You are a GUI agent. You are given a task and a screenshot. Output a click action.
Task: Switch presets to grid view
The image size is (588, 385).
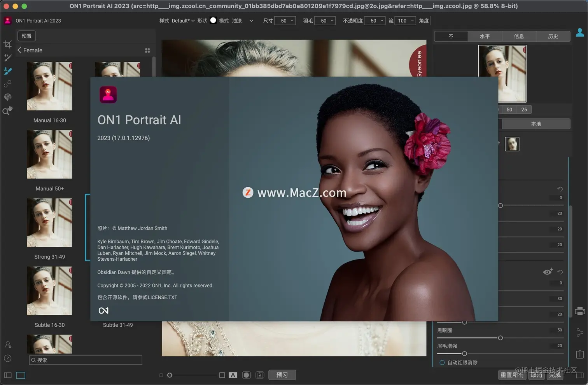pyautogui.click(x=147, y=51)
